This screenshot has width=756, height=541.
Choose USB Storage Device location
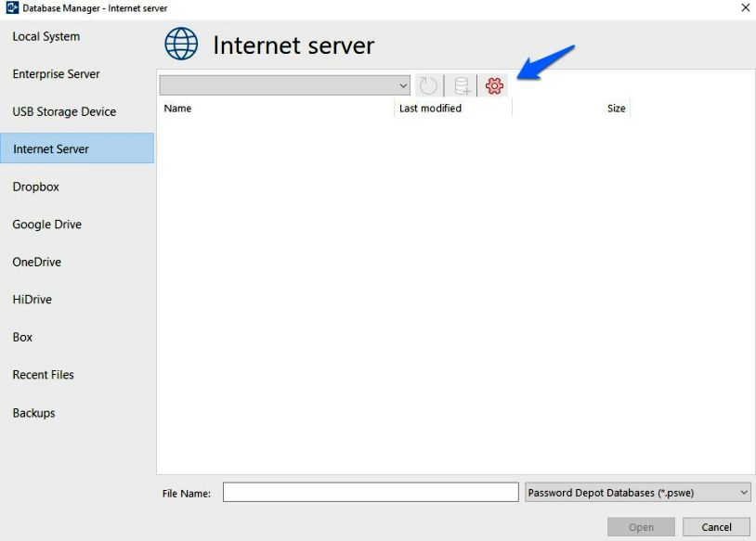(64, 111)
